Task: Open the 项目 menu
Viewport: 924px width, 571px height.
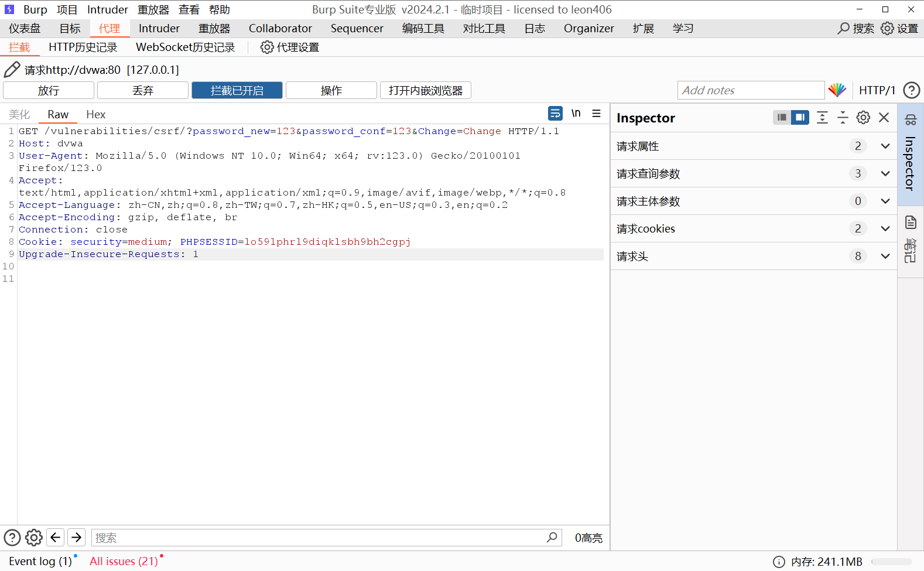Action: (x=67, y=9)
